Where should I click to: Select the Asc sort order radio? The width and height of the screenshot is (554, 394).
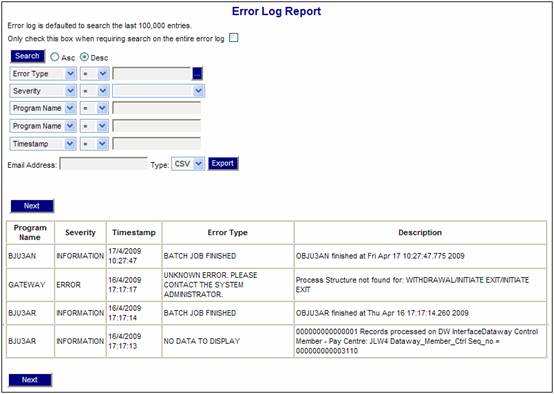tap(54, 57)
